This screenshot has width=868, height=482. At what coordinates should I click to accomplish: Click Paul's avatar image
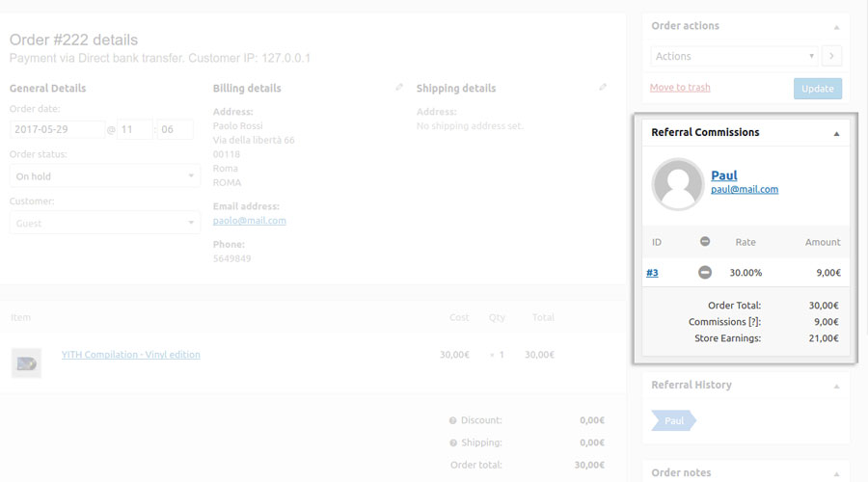(x=677, y=183)
